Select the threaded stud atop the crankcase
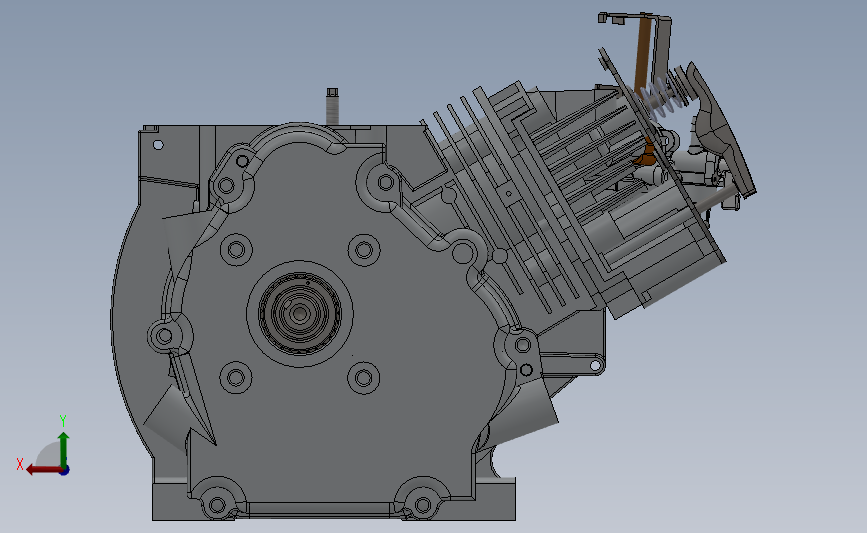Viewport: 867px width, 533px height. pos(332,106)
